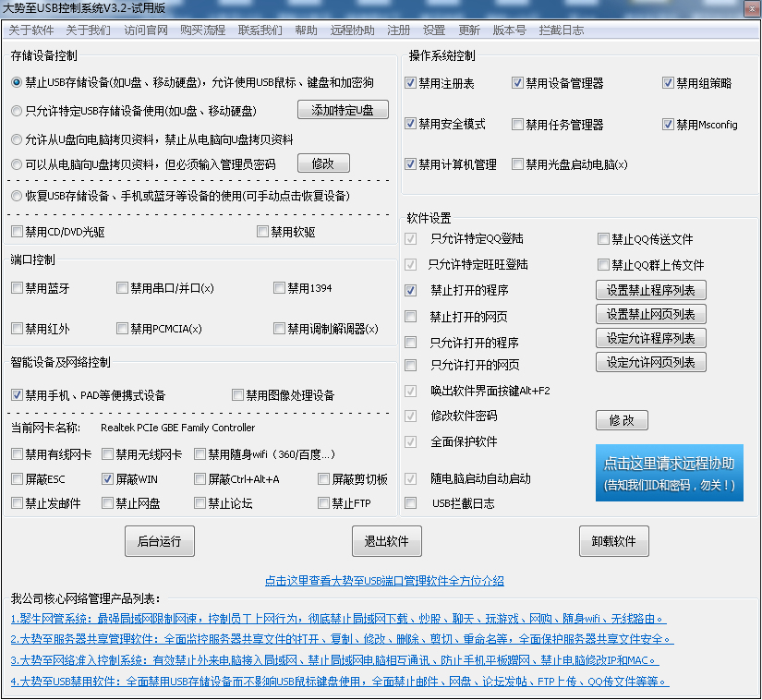Viewport: 762px width, 700px height.
Task: Check the 禁用PCMCIA option
Action: pyautogui.click(x=122, y=329)
